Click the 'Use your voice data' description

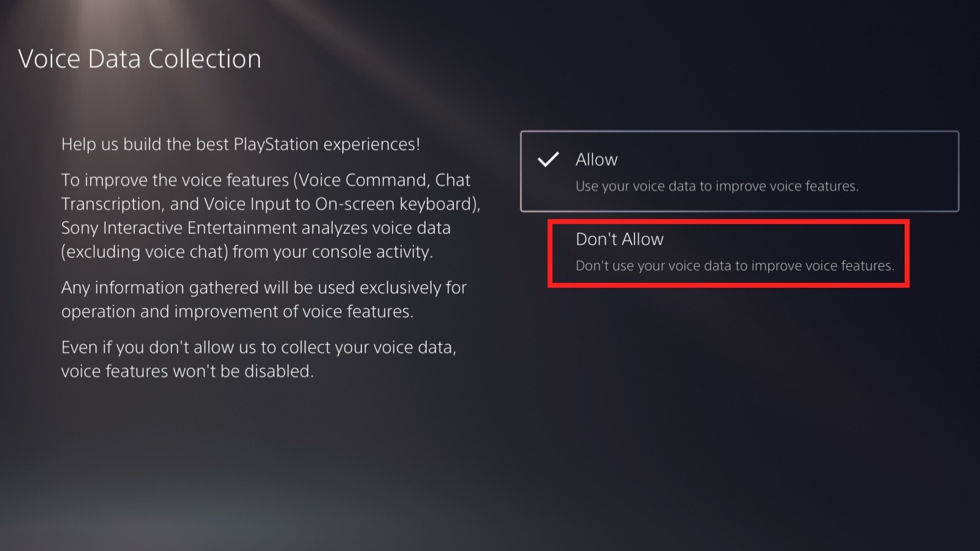(x=717, y=186)
